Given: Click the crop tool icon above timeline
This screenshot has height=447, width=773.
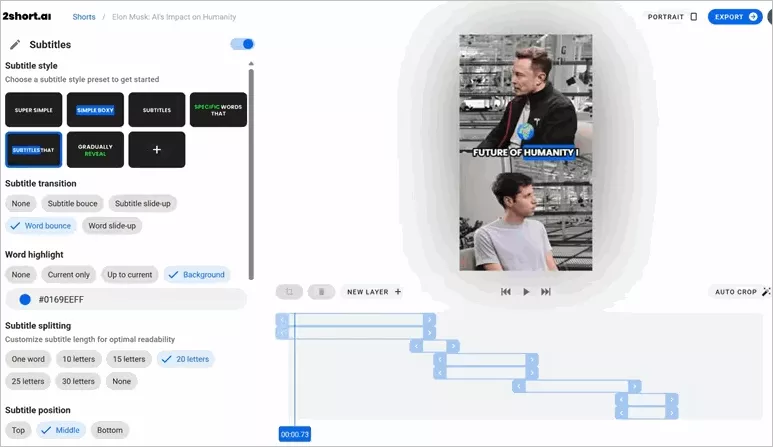Looking at the screenshot, I should click(x=289, y=292).
